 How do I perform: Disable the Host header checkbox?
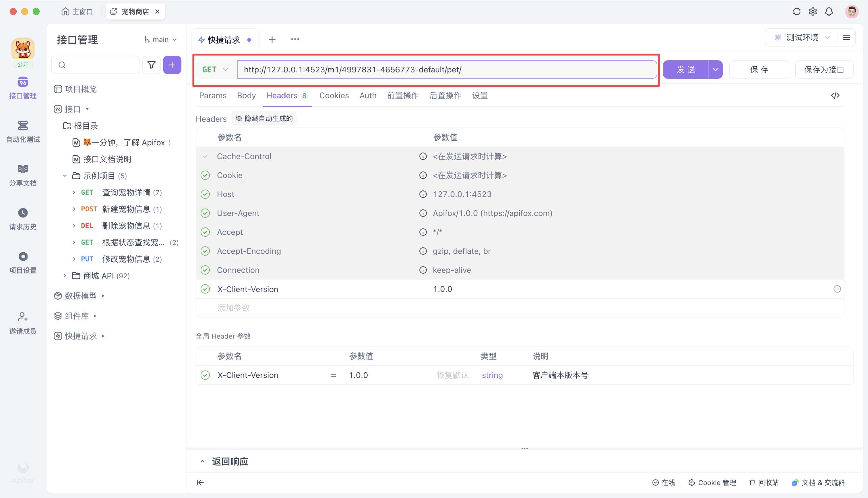coord(205,194)
